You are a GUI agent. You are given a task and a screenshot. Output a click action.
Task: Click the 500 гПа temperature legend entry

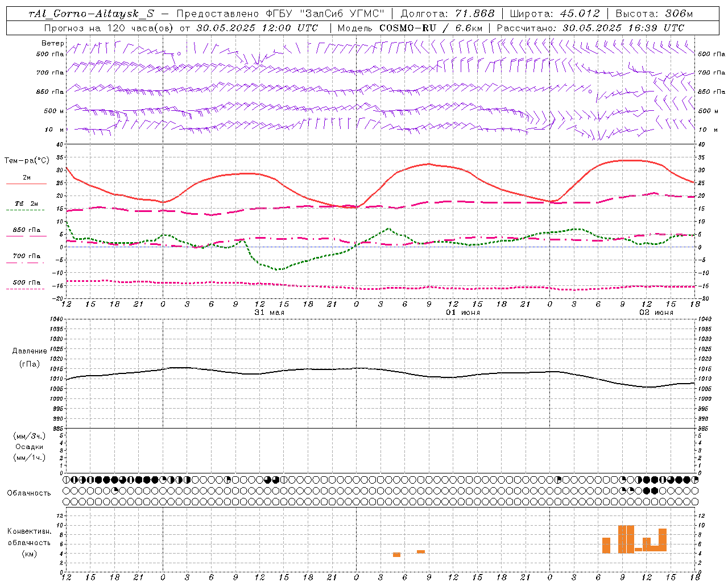pyautogui.click(x=27, y=282)
